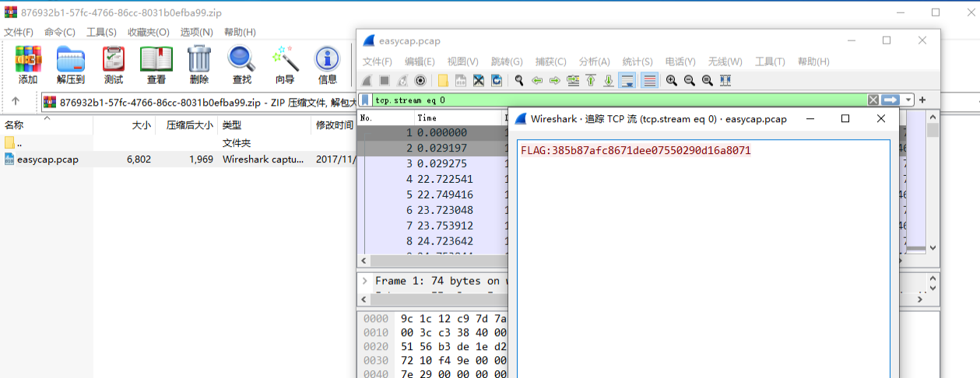
Task: Click the filter bookmark icon
Action: [x=365, y=100]
